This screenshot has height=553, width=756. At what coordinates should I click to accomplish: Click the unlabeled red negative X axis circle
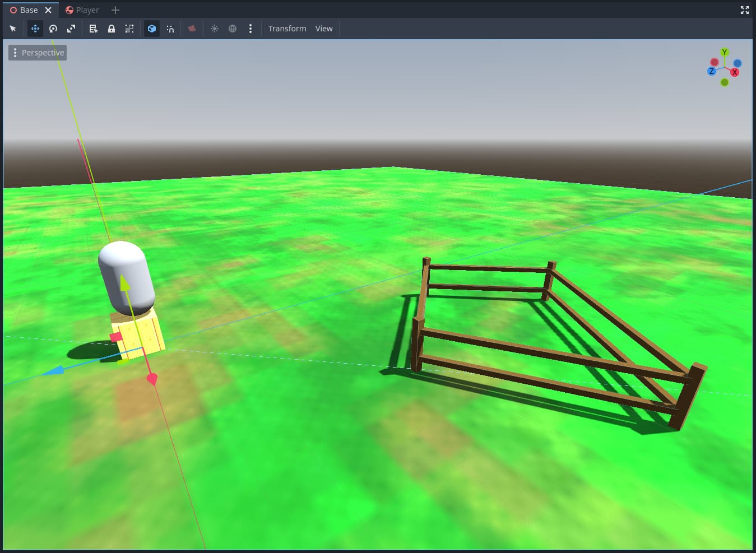click(x=715, y=62)
